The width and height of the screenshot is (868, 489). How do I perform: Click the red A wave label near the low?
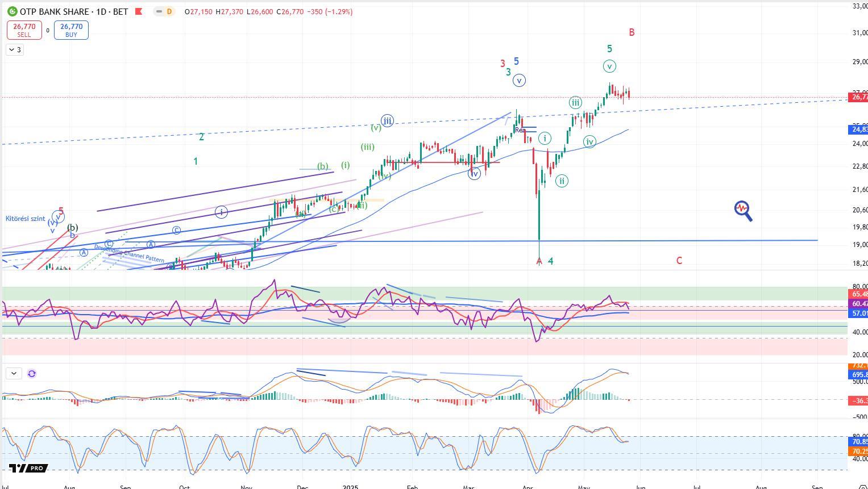539,261
